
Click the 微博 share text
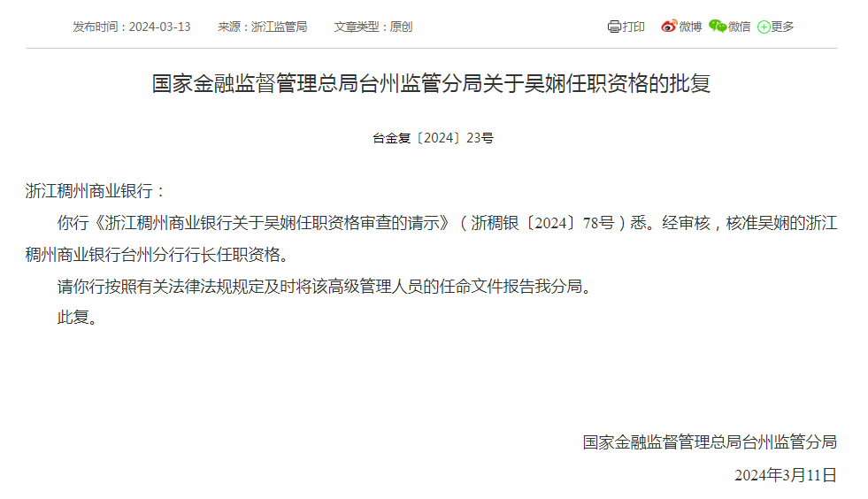[690, 27]
